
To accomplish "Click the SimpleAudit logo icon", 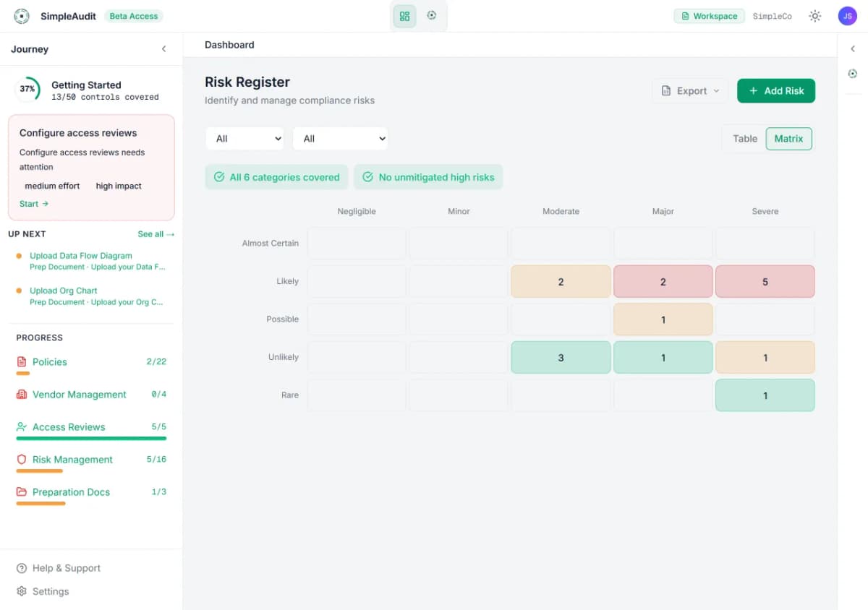I will [21, 15].
